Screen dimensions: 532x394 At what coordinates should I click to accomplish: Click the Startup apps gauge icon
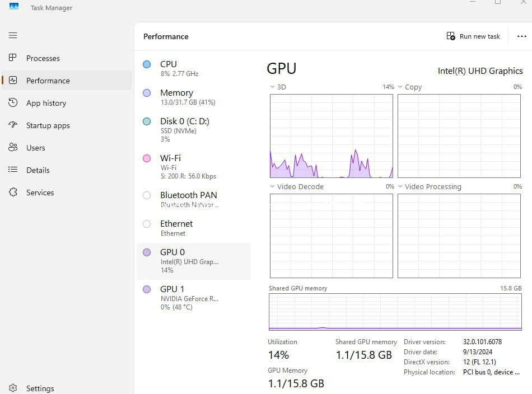(13, 125)
